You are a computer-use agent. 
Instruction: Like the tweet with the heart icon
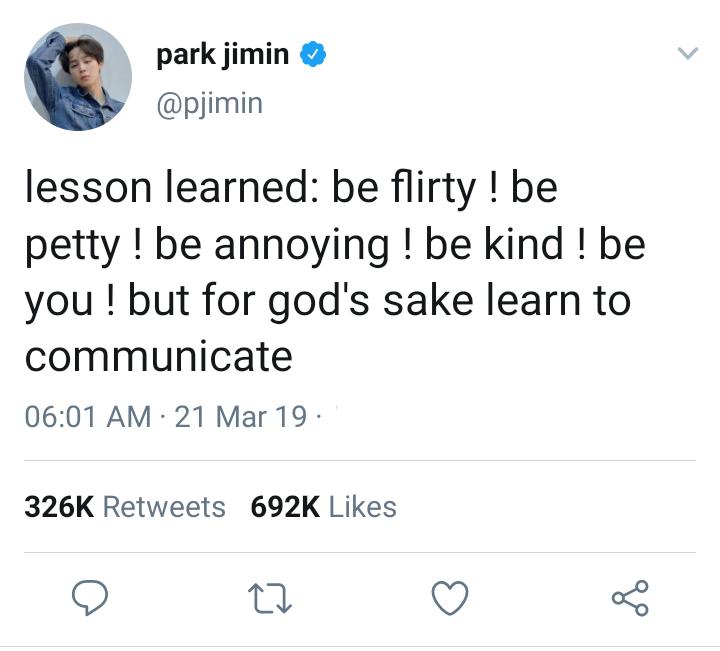pyautogui.click(x=450, y=598)
